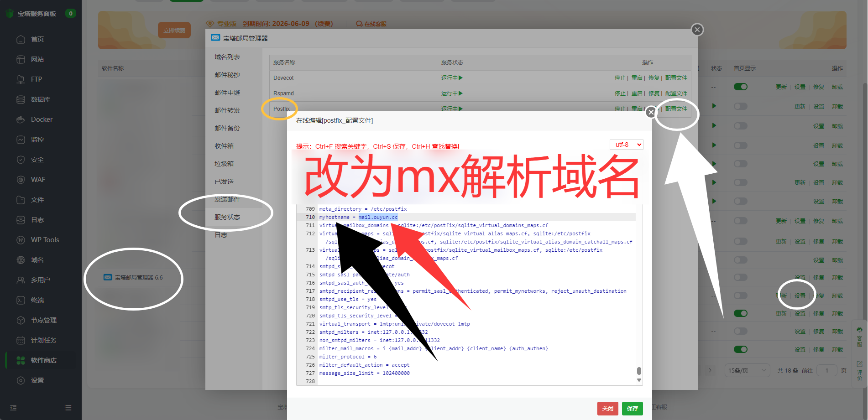Select 域名列表 in the mail manager menu
This screenshot has width=868, height=420.
[x=227, y=57]
